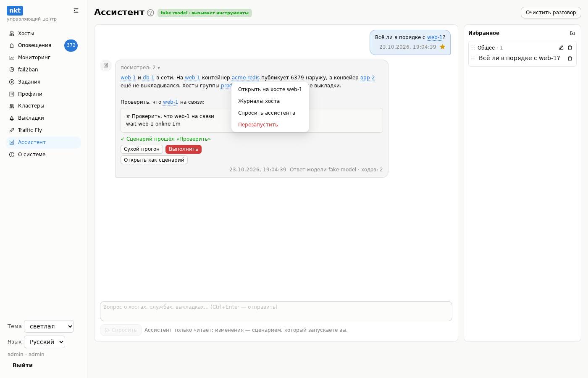Screen dimensions: 588x378
Task: Click the О системе info icon
Action: 12,155
